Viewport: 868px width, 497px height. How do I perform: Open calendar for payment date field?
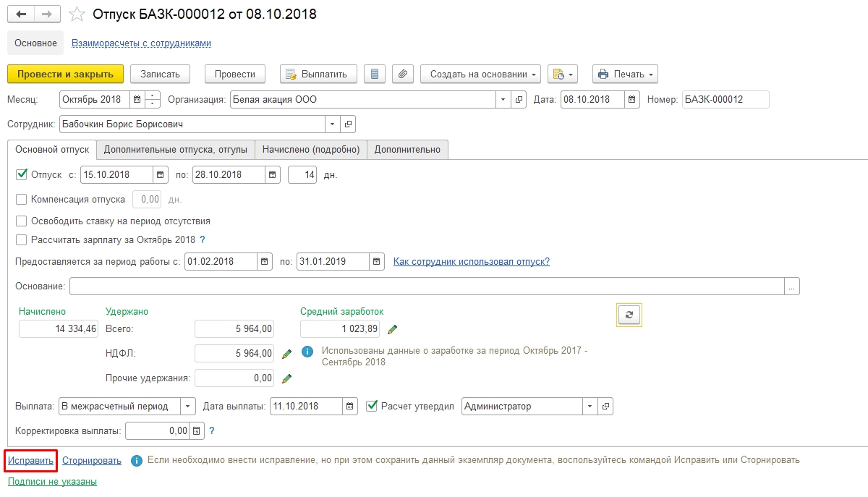point(350,407)
